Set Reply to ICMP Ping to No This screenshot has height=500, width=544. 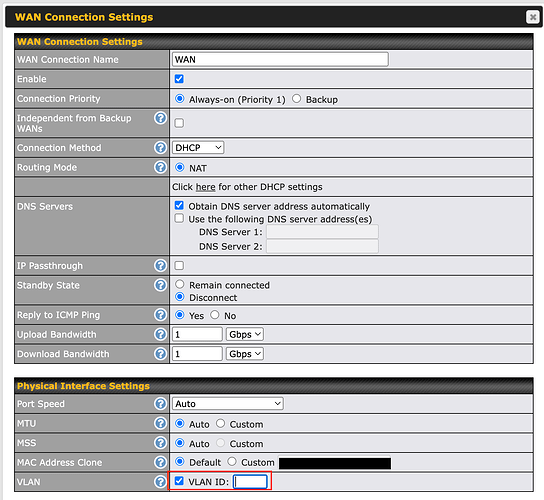click(215, 315)
